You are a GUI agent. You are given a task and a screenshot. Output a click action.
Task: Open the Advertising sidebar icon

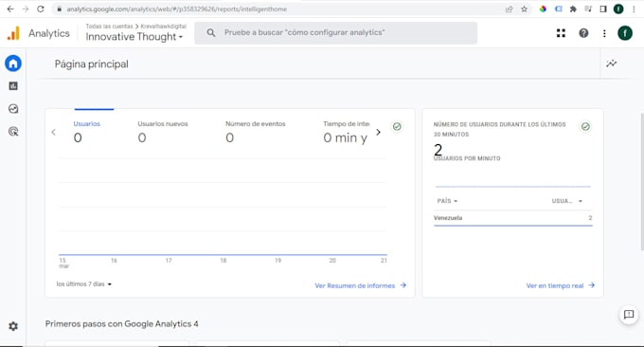[x=13, y=132]
